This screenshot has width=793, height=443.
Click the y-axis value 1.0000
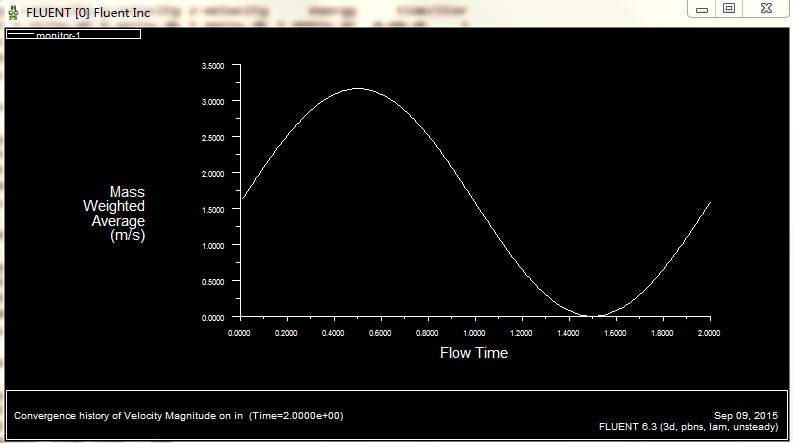[x=213, y=246]
